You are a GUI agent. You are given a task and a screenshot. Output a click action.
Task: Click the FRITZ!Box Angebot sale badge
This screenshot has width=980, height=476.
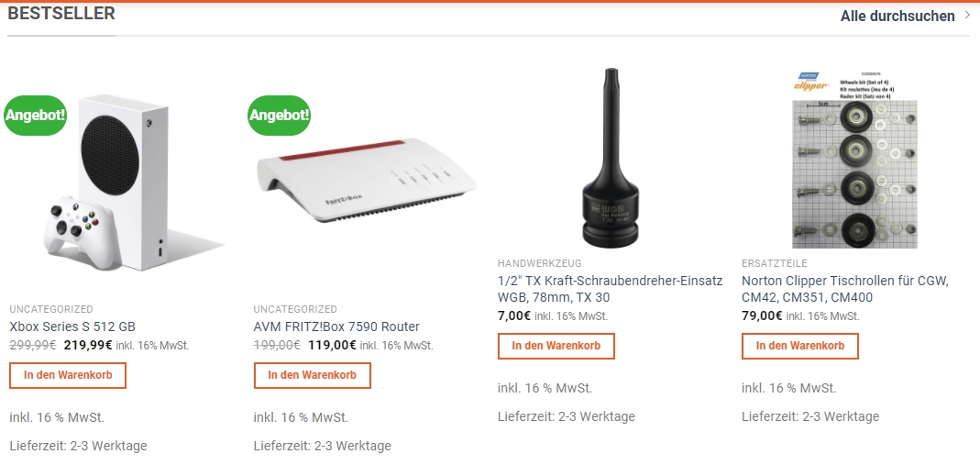point(279,115)
